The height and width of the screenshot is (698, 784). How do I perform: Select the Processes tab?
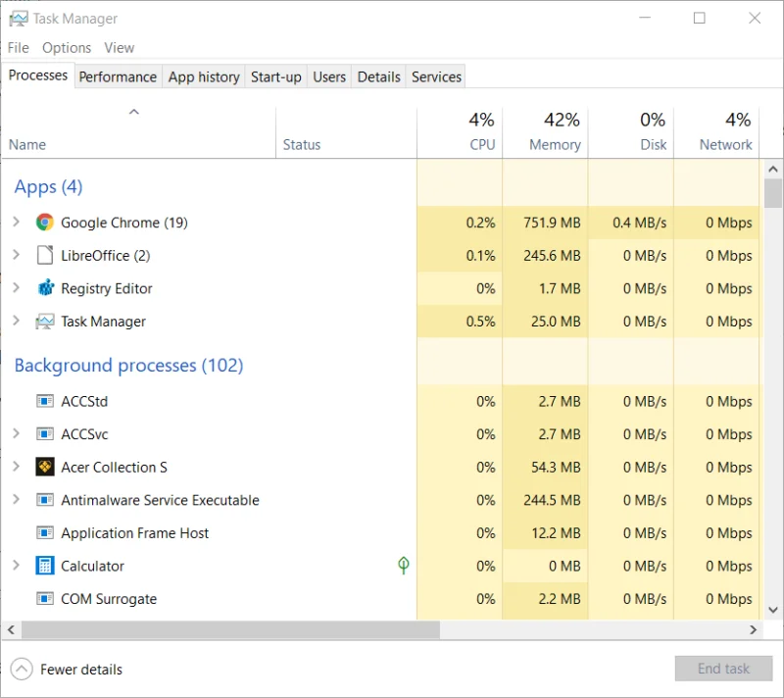38,75
